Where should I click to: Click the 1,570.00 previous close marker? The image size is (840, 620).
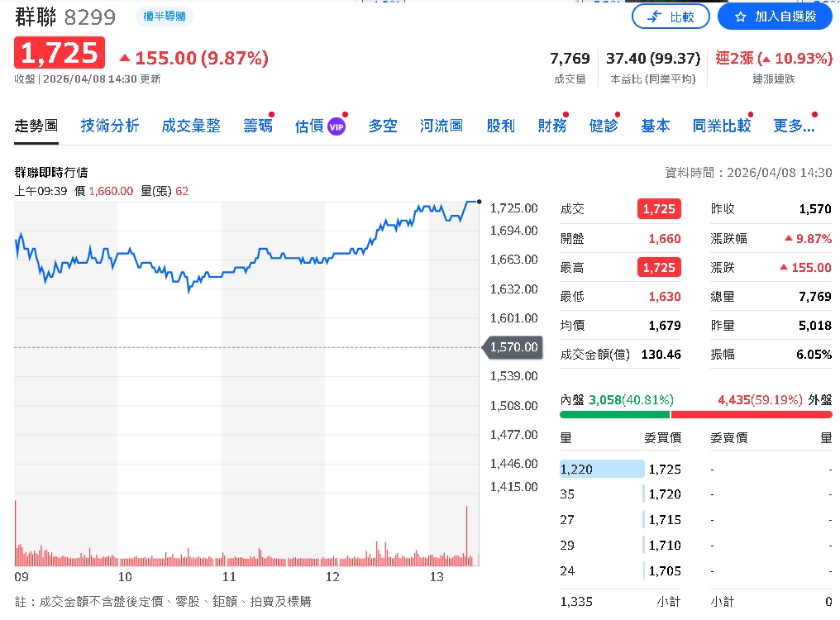(x=513, y=347)
